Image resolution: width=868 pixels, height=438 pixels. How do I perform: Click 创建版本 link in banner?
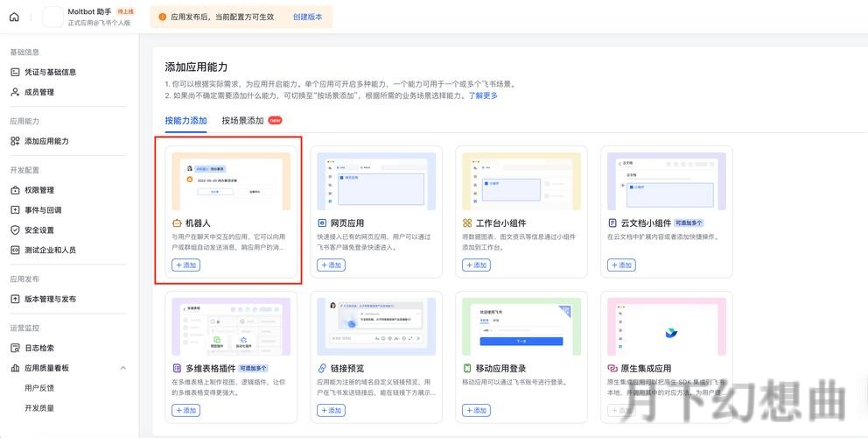pos(307,17)
